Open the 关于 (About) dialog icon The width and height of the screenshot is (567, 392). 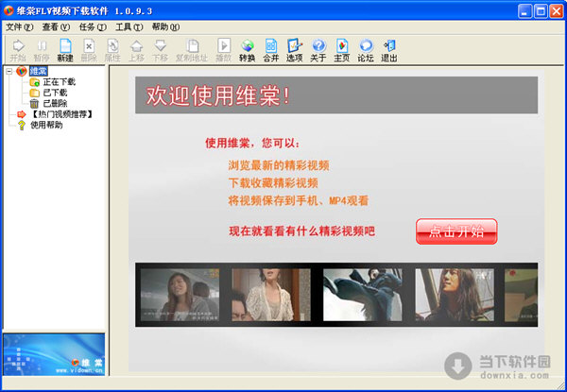[318, 50]
